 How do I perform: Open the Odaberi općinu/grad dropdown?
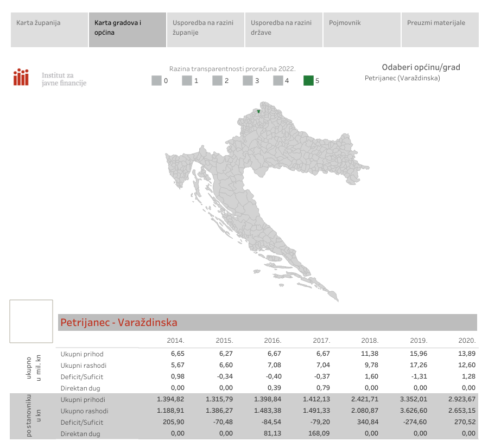pyautogui.click(x=402, y=78)
